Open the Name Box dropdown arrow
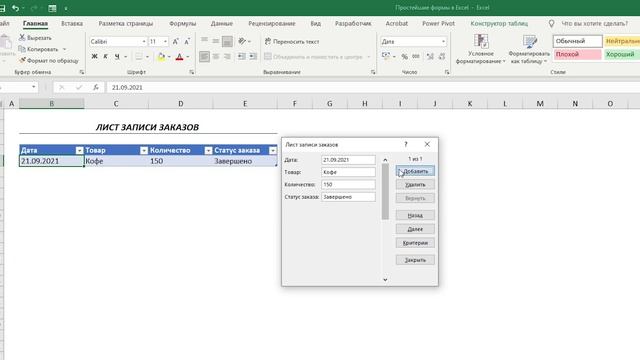The image size is (640, 360). tap(33, 87)
